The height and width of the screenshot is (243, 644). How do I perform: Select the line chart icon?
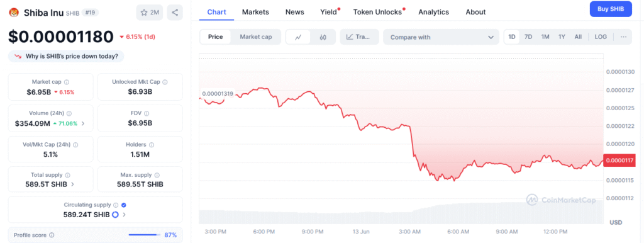[299, 37]
